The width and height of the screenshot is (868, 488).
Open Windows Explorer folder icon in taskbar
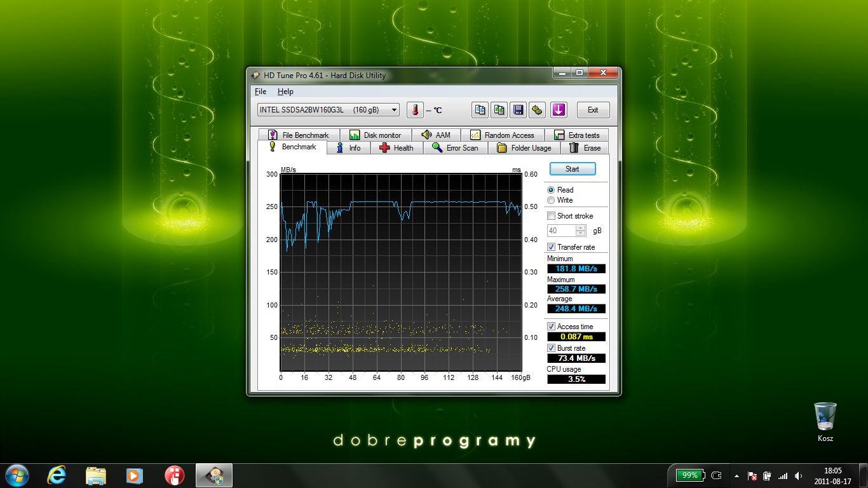[96, 475]
